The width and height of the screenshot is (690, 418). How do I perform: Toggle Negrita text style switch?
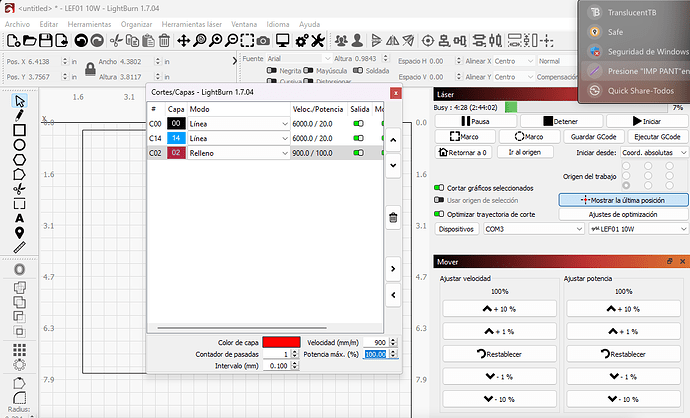pos(272,70)
